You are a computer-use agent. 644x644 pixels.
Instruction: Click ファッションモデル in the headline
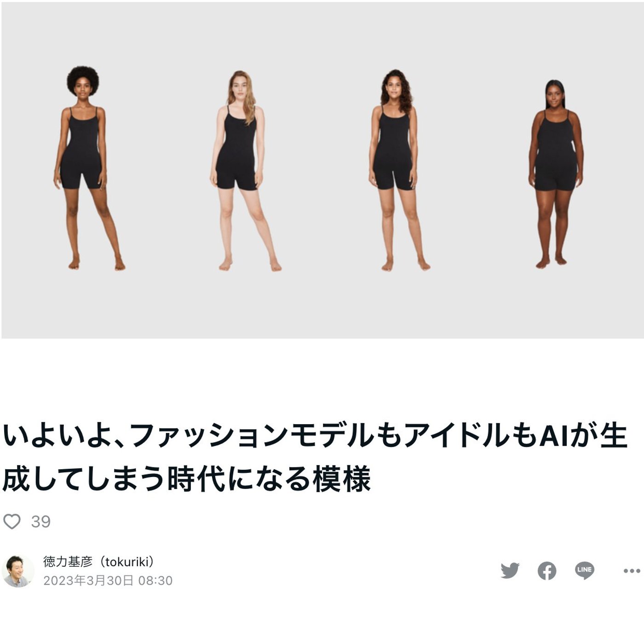[252, 436]
